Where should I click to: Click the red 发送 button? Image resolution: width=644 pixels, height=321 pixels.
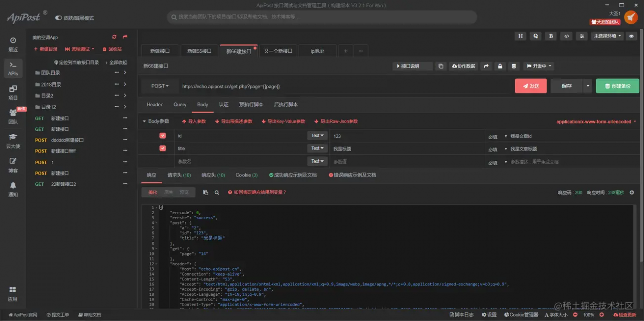[x=531, y=86]
